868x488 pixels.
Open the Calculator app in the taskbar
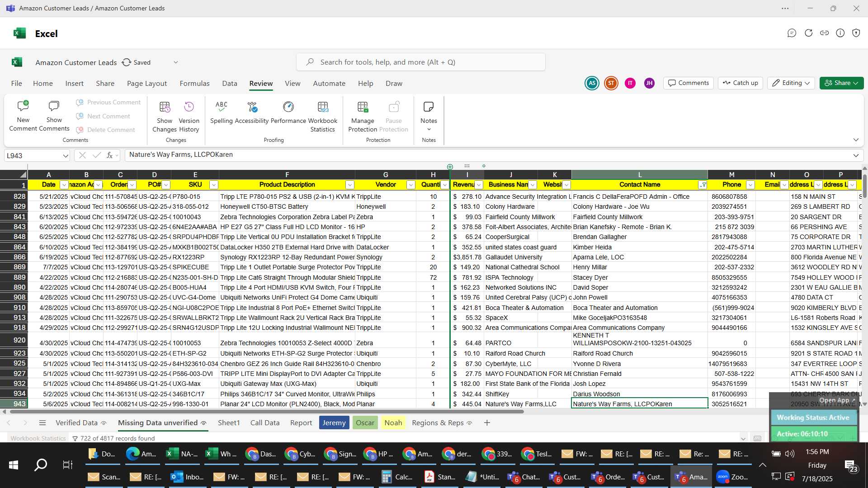point(398,477)
